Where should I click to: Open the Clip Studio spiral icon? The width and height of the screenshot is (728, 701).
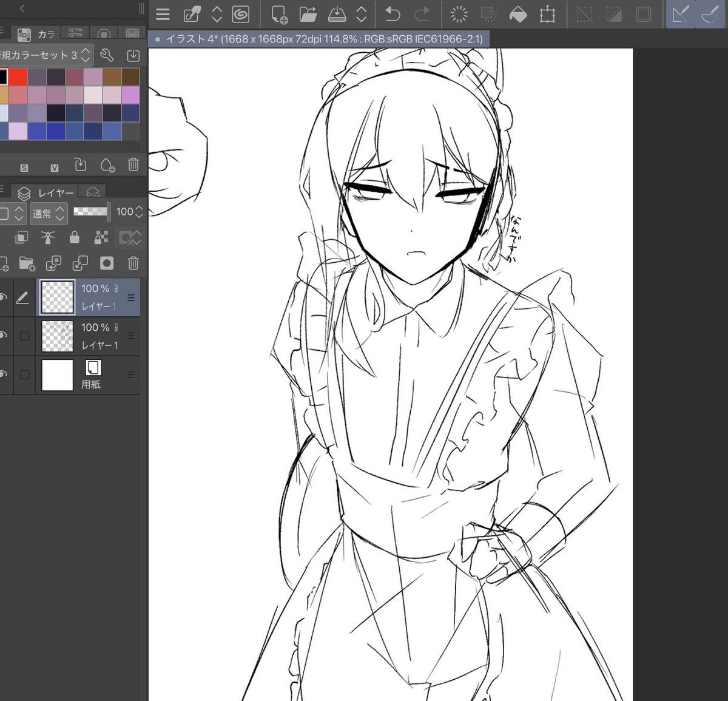coord(241,14)
